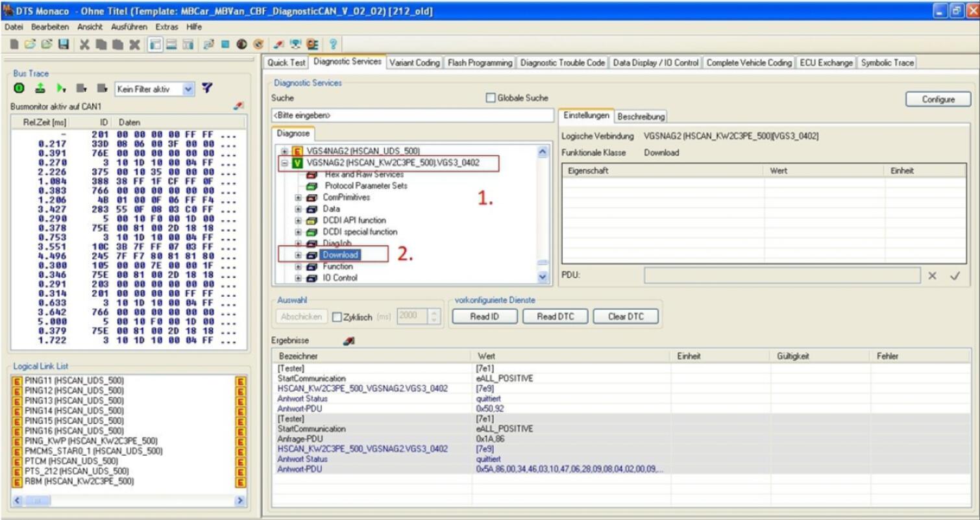Click the Suche search input field
980x520 pixels.
coord(413,116)
